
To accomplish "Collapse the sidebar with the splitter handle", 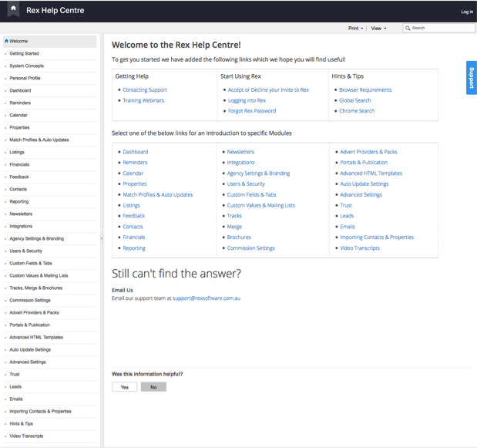I will tap(102, 239).
